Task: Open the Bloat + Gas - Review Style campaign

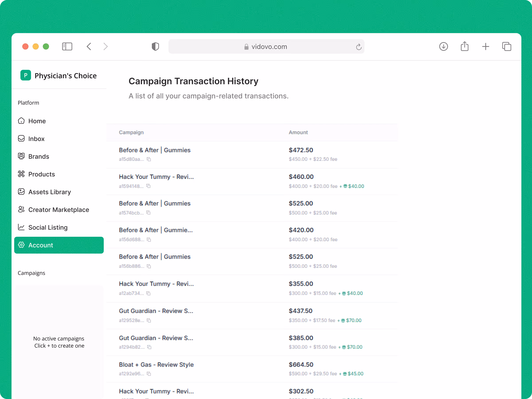Action: point(156,365)
